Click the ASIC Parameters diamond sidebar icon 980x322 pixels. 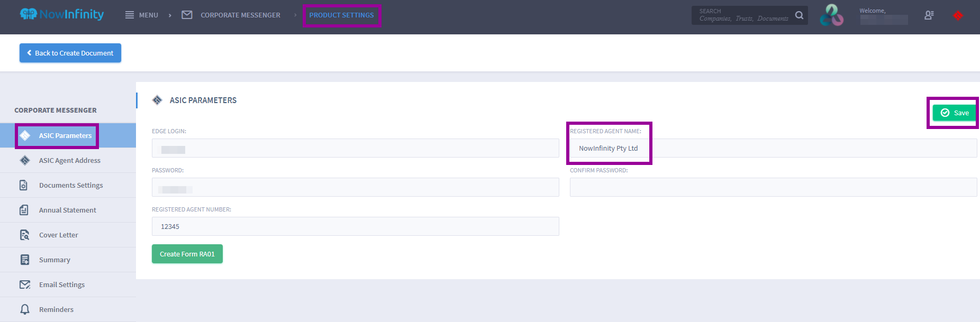click(x=25, y=135)
